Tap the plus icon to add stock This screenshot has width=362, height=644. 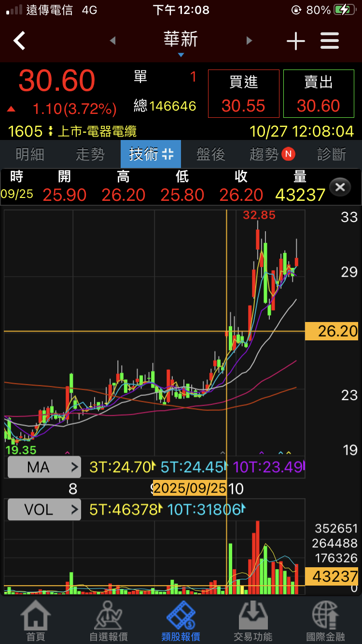pos(295,42)
